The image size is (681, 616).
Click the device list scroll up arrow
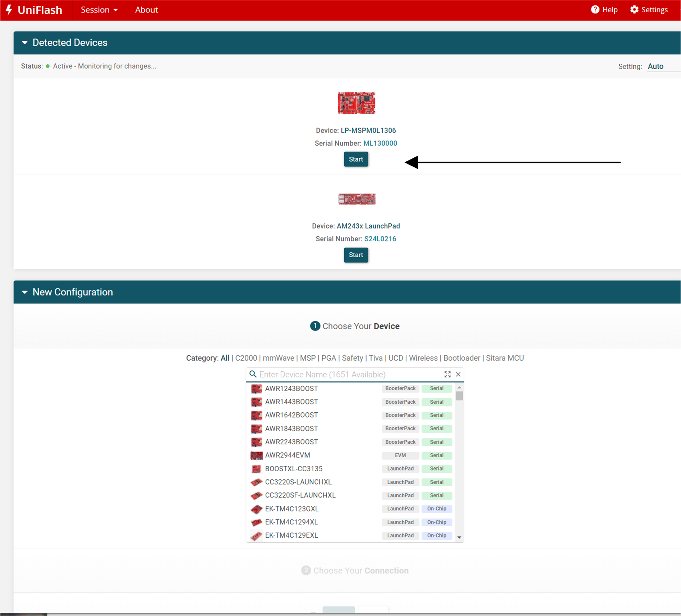tap(459, 387)
